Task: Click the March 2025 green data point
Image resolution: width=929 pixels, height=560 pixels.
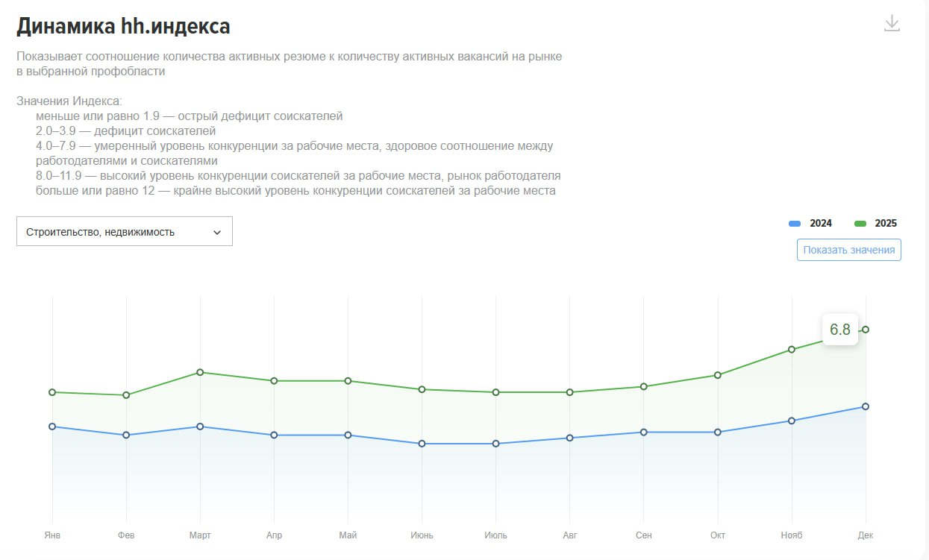Action: click(200, 372)
